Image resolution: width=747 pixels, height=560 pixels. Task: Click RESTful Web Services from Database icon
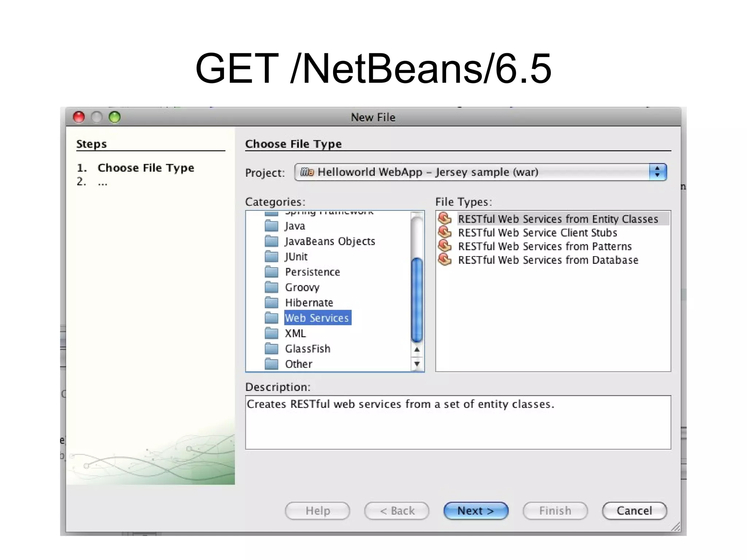(x=445, y=259)
